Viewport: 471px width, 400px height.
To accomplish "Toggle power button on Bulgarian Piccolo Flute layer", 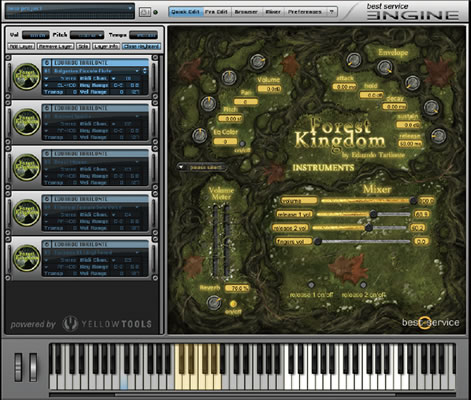I will 47,62.
